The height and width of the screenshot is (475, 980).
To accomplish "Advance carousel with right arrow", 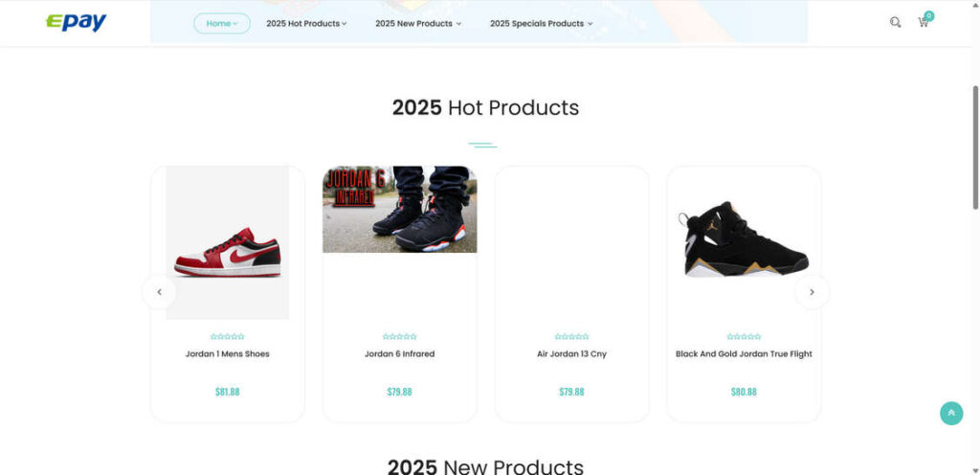I will point(812,292).
